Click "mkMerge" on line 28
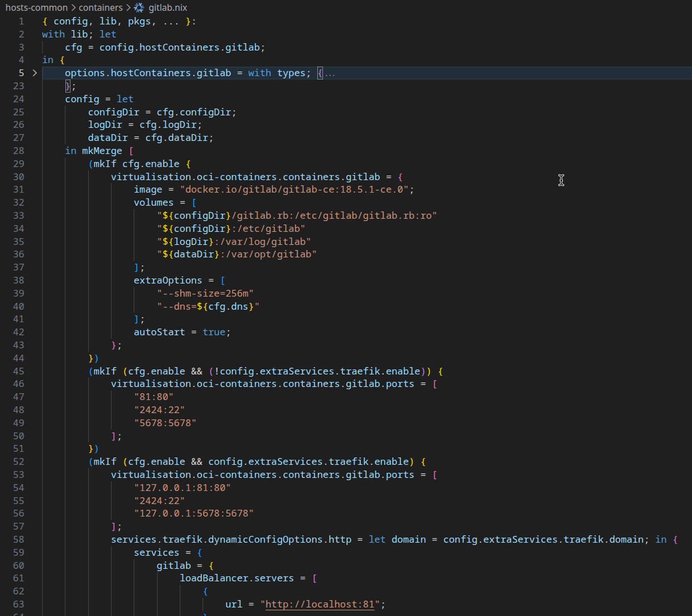 (x=102, y=151)
